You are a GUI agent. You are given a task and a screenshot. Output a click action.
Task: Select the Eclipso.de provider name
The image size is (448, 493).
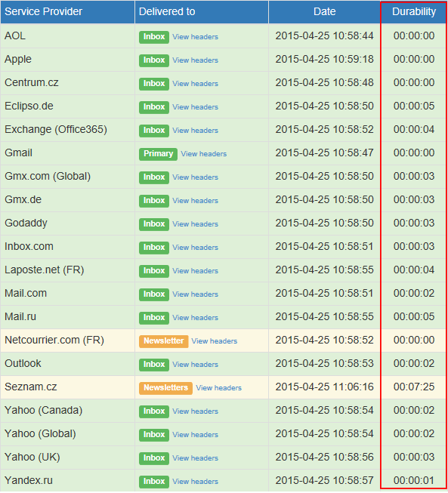click(x=29, y=106)
